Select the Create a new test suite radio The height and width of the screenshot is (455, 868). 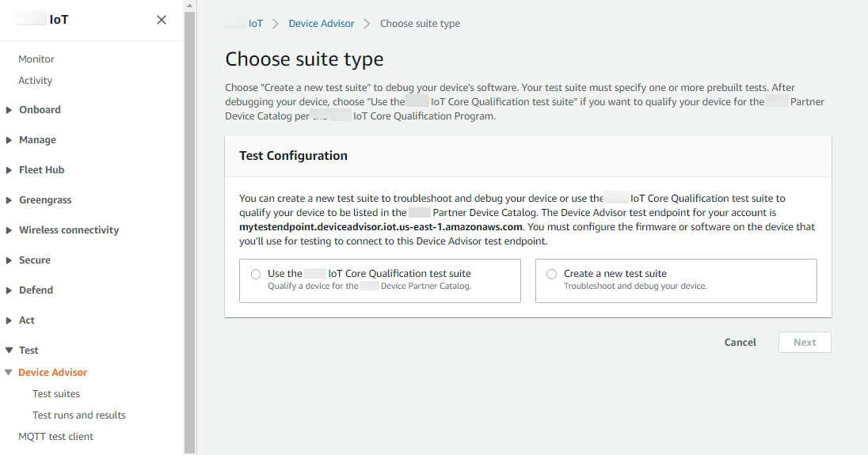(552, 274)
